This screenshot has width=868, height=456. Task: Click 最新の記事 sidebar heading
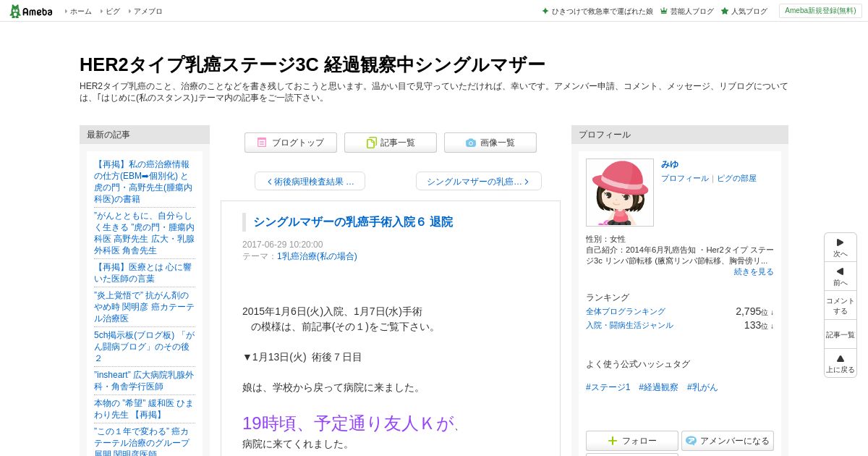pyautogui.click(x=145, y=135)
